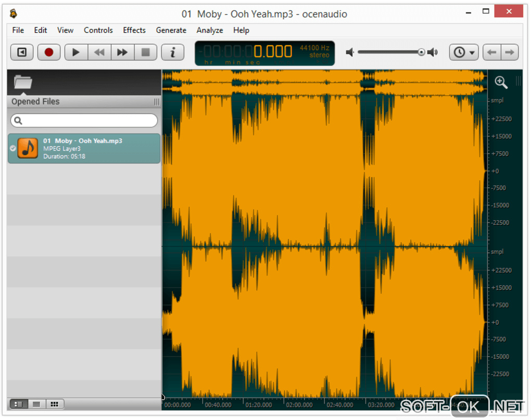This screenshot has height=420, width=531.
Task: Undo with the left arrow button
Action: coord(492,52)
